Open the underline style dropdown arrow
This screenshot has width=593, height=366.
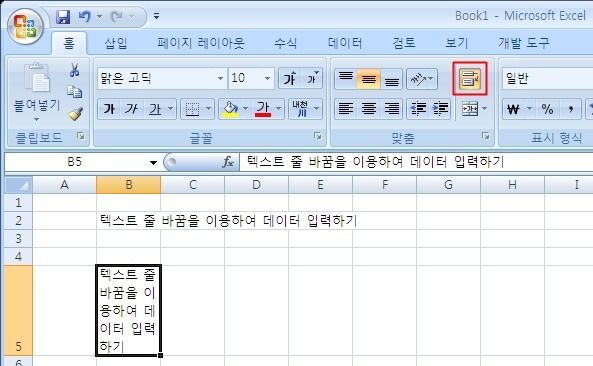pyautogui.click(x=171, y=109)
